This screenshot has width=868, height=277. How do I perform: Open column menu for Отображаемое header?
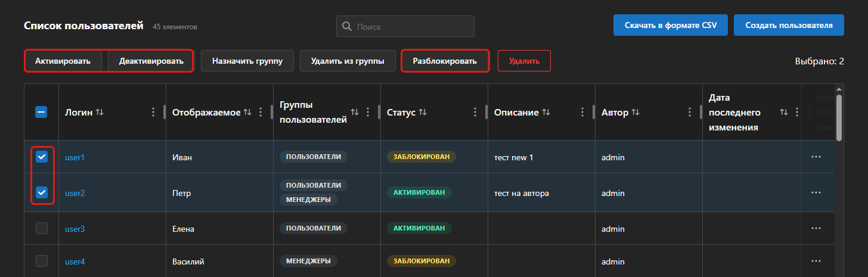(x=261, y=112)
